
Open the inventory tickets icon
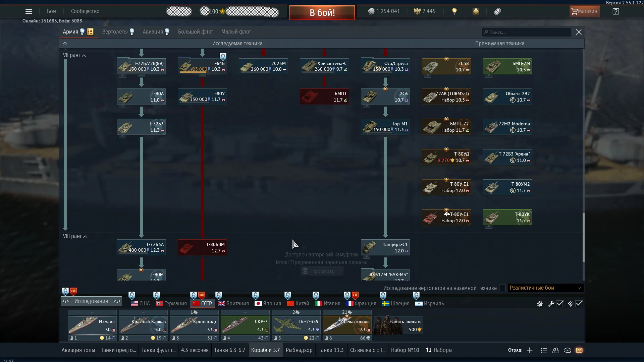coord(497,11)
